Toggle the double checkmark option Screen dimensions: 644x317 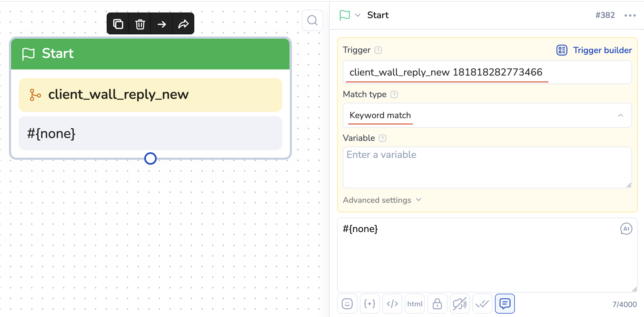point(482,304)
